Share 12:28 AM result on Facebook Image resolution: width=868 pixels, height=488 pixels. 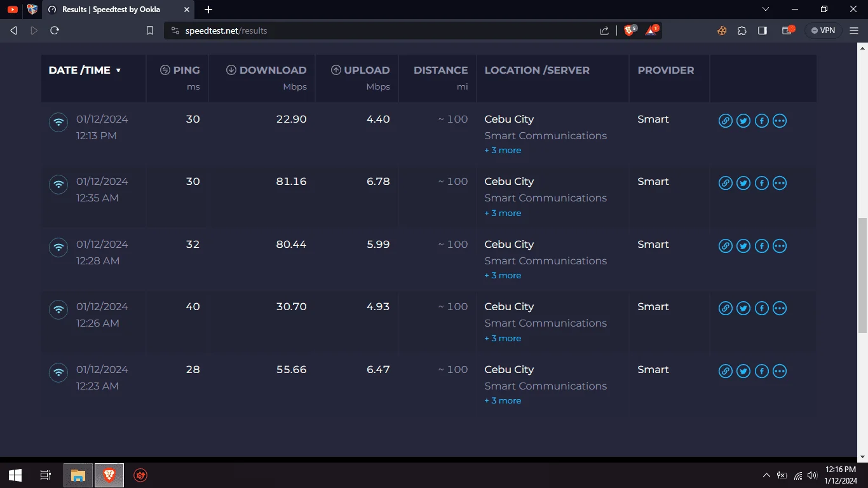coord(761,246)
